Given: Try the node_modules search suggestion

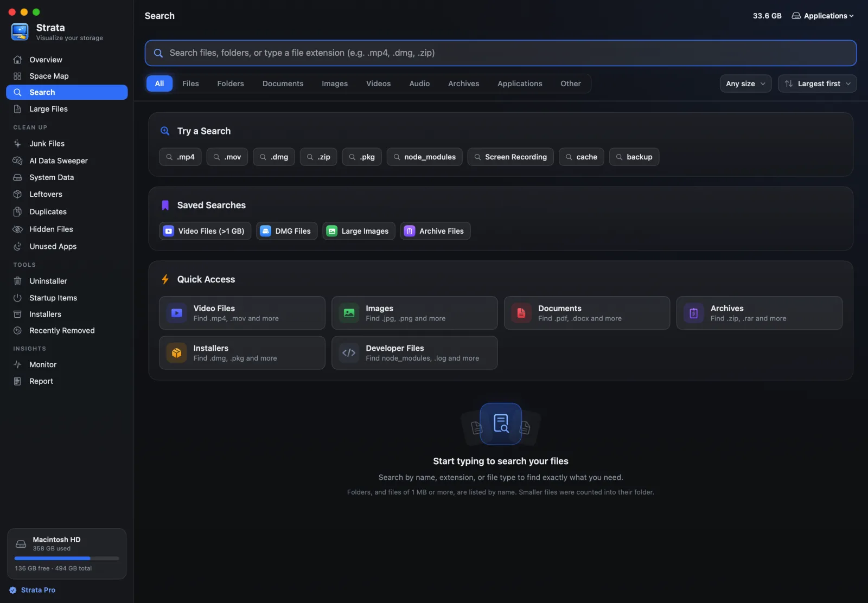Looking at the screenshot, I should click(425, 157).
